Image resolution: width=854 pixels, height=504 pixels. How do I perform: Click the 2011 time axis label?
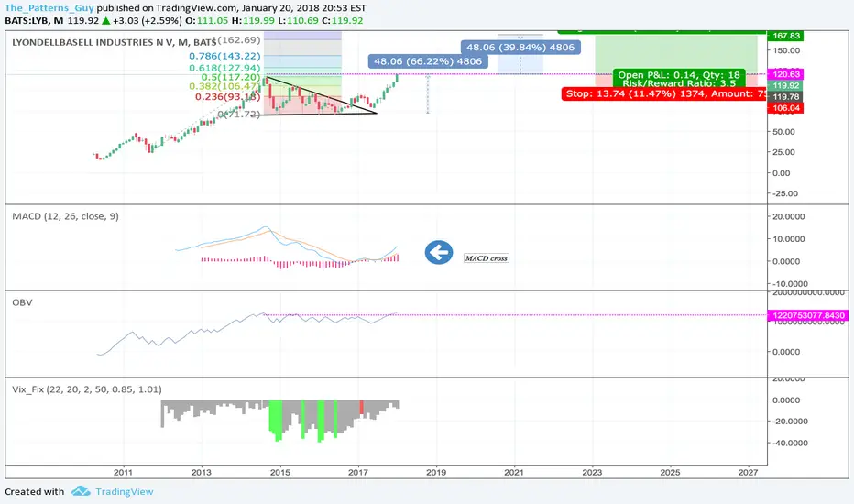pyautogui.click(x=123, y=473)
